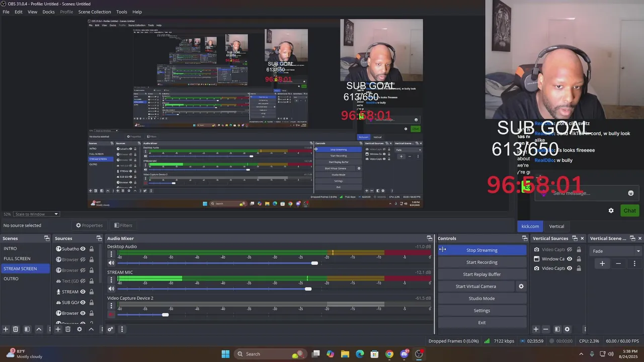Open STREAM MIC options via its three-dot menu
This screenshot has width=644, height=362.
tap(111, 280)
